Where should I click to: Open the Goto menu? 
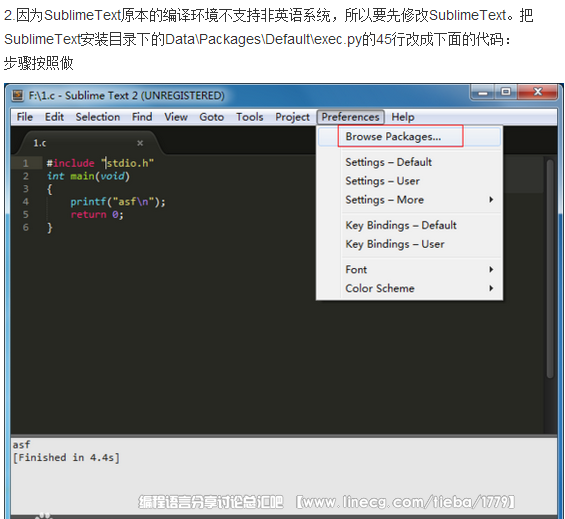click(212, 117)
